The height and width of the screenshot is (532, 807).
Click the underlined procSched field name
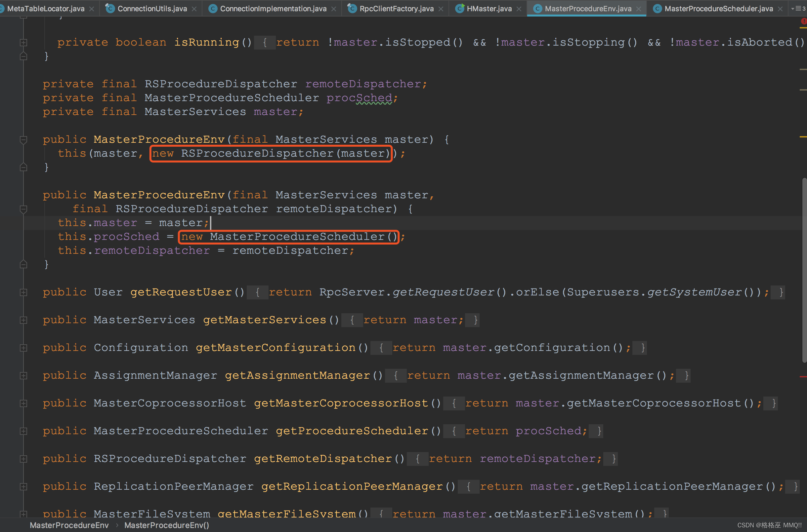pos(359,98)
